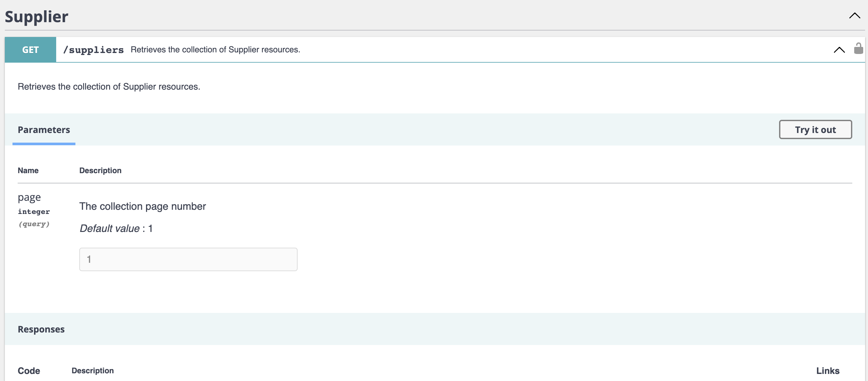This screenshot has height=381, width=868.
Task: Collapse the /suppliers operation panel
Action: point(839,50)
